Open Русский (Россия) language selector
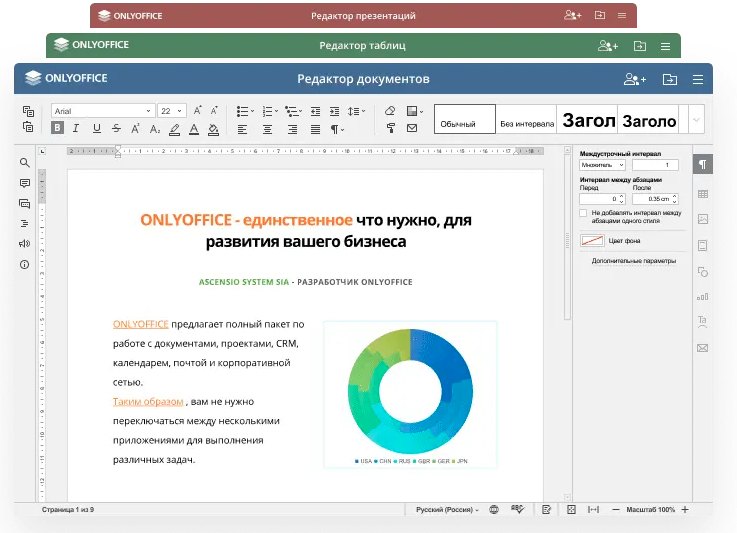 447,509
